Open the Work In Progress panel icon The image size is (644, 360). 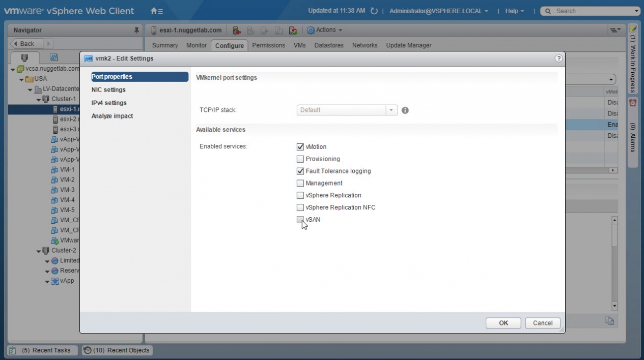pyautogui.click(x=633, y=29)
